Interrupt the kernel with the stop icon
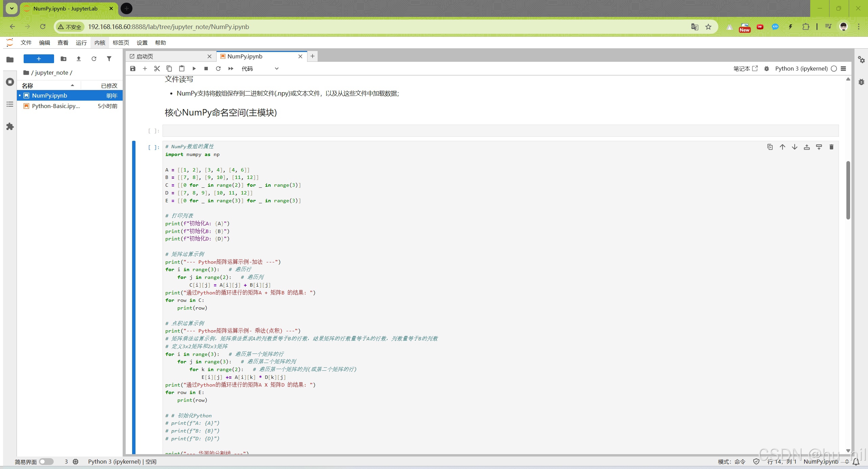Viewport: 868px width, 469px height. [x=206, y=69]
